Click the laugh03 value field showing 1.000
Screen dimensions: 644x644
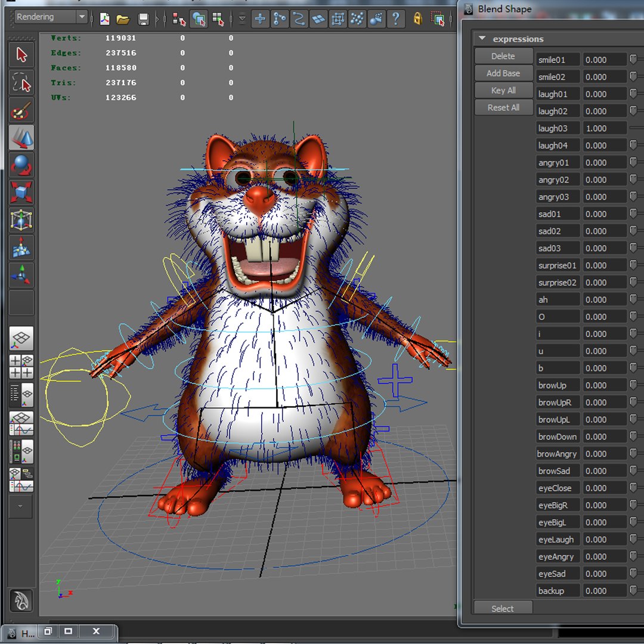point(605,128)
